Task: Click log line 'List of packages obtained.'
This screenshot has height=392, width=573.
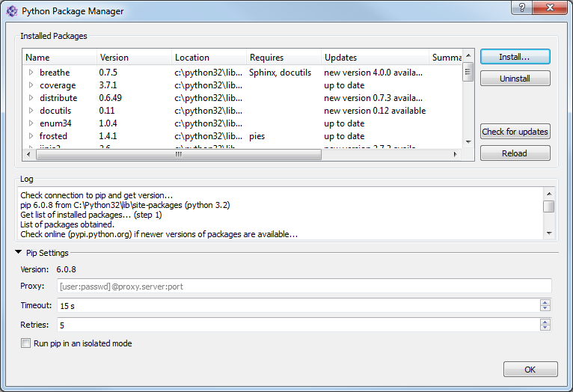Action: [x=67, y=224]
